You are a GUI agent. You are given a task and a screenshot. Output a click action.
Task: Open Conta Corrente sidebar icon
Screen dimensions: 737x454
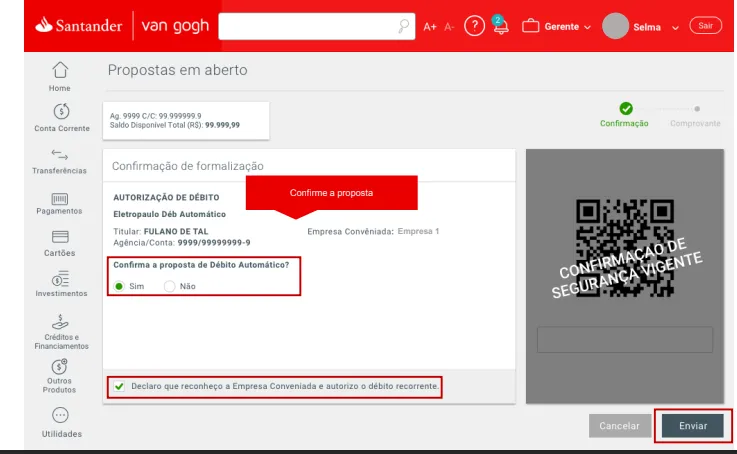(x=60, y=110)
